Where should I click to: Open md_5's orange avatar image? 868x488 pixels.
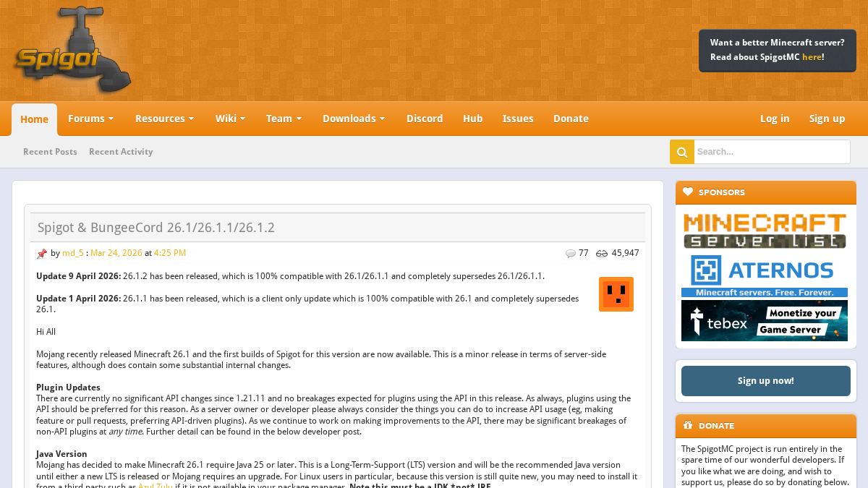[x=616, y=294]
